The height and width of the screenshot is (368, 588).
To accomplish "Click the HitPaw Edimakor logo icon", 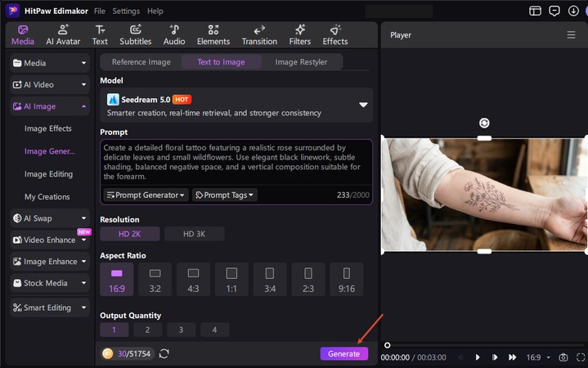I will point(12,11).
